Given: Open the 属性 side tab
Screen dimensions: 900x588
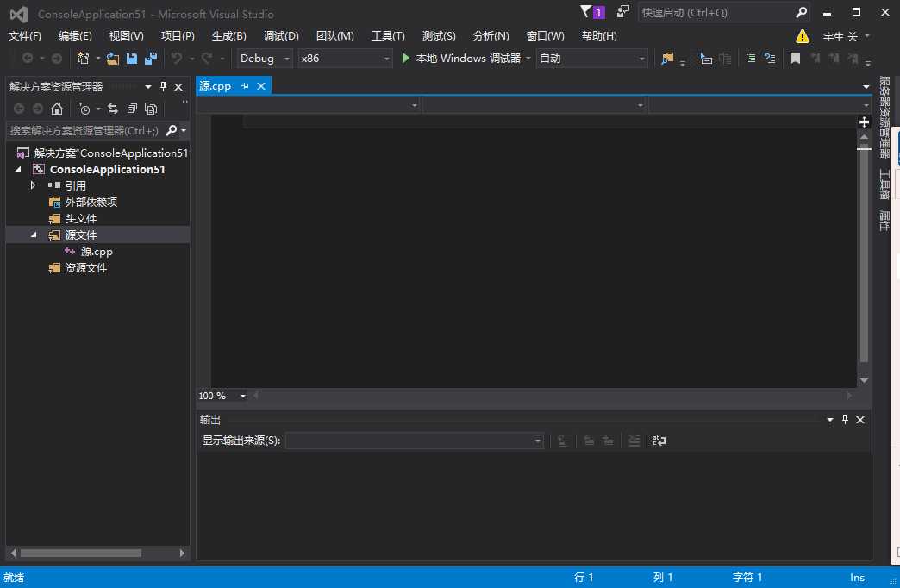Looking at the screenshot, I should [884, 221].
